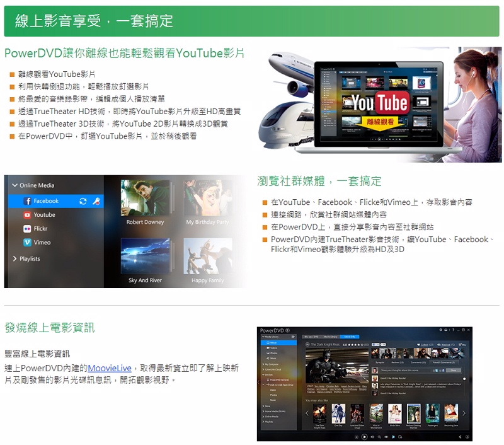The height and width of the screenshot is (445, 504).
Task: Select Facebook row label in Online Media
Action: point(46,201)
